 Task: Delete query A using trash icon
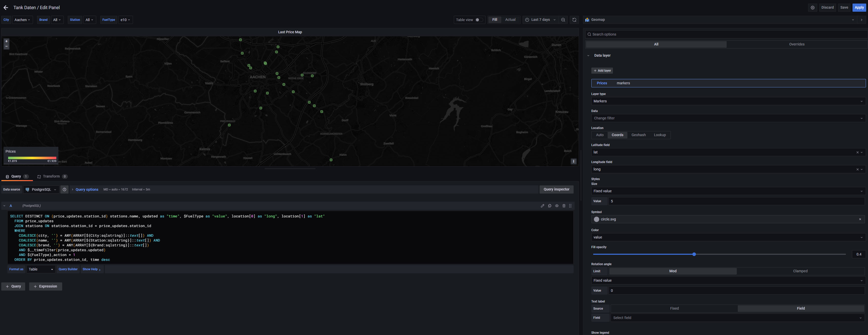[x=564, y=206]
